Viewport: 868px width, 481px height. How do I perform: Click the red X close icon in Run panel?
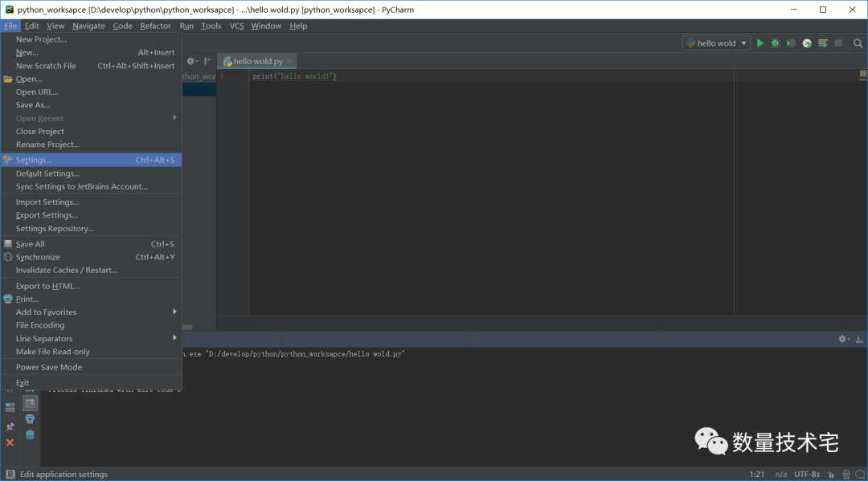coord(10,442)
